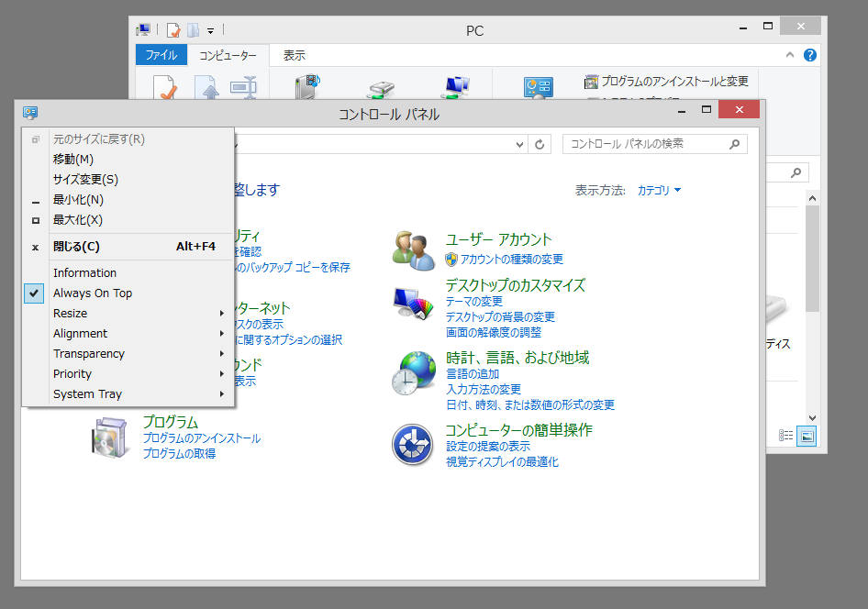868x609 pixels.
Task: Switch to details view using the bottom-right toggle
Action: tap(785, 436)
